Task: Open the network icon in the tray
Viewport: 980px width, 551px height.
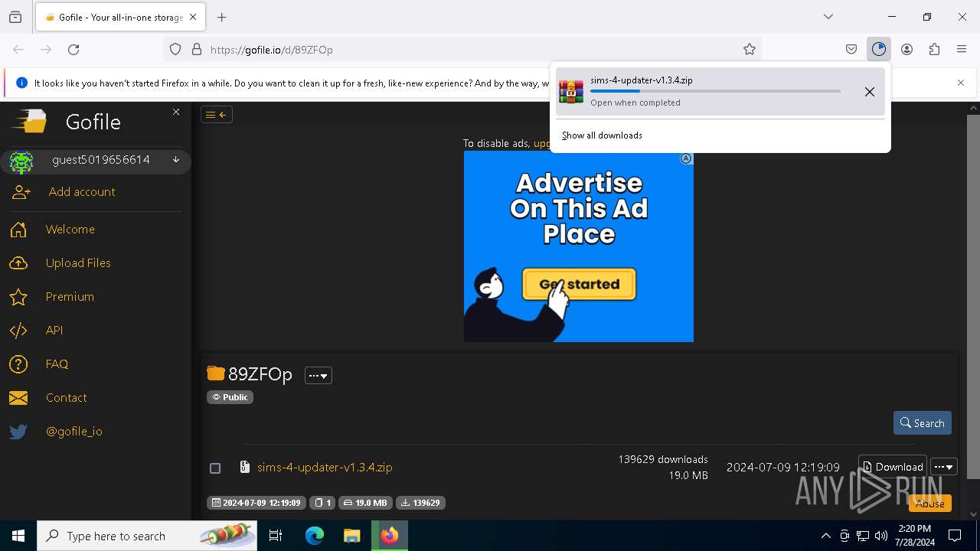Action: point(863,536)
